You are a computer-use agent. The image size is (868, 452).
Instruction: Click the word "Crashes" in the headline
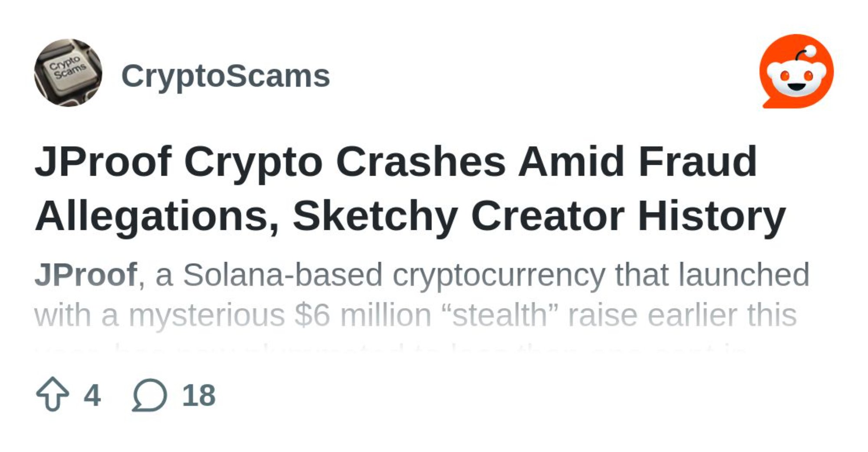(x=421, y=162)
